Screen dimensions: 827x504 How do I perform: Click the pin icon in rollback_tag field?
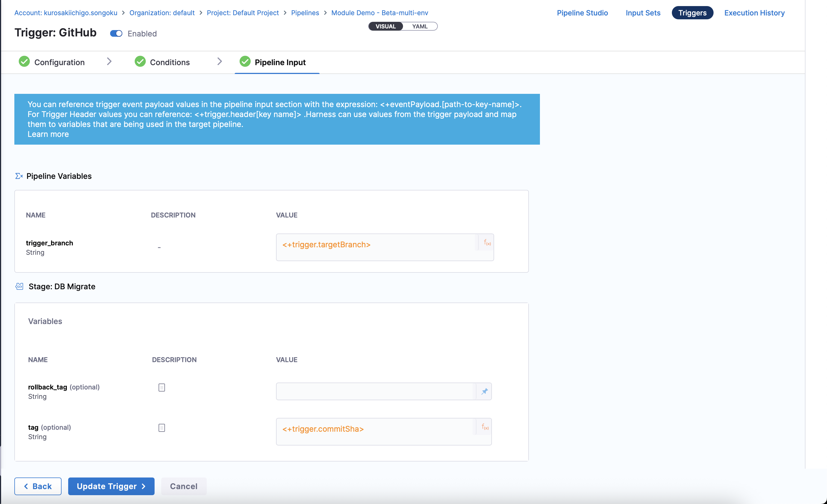(484, 391)
